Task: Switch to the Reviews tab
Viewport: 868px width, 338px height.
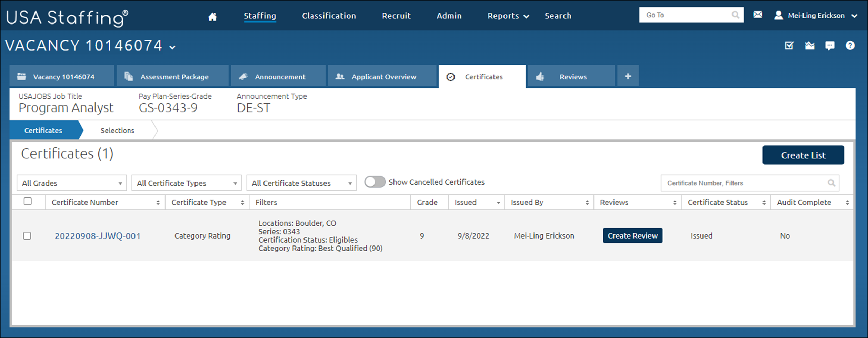Action: 571,76
